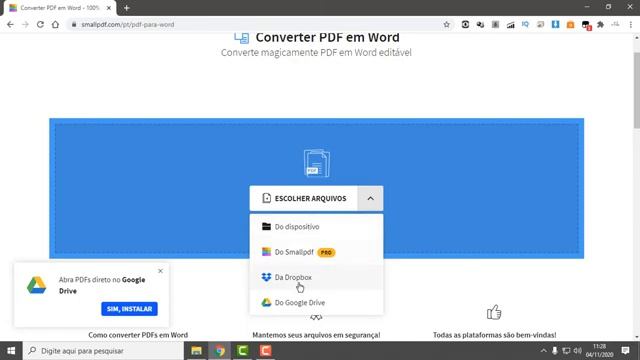This screenshot has width=640, height=360.
Task: Open File Explorer from taskbar
Action: pyautogui.click(x=196, y=351)
